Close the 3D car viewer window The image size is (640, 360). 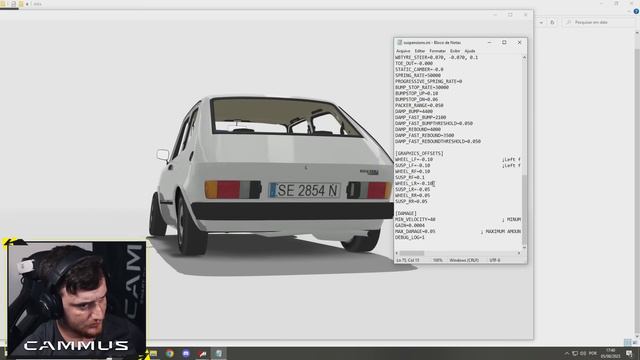click(x=525, y=15)
